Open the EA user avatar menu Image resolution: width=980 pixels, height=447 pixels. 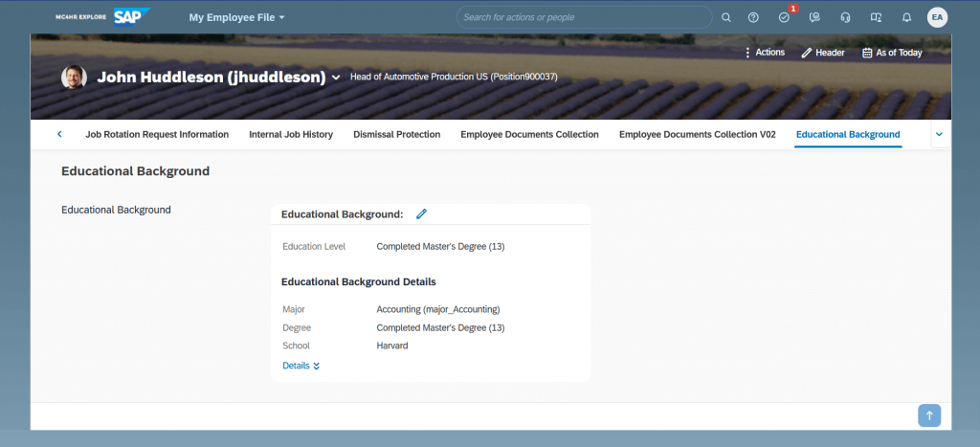pos(937,17)
